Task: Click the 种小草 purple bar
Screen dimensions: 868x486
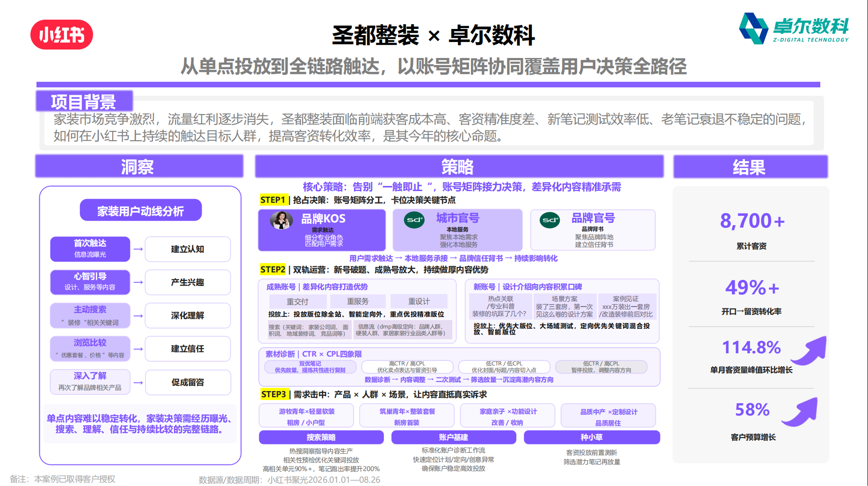Action: (592, 437)
